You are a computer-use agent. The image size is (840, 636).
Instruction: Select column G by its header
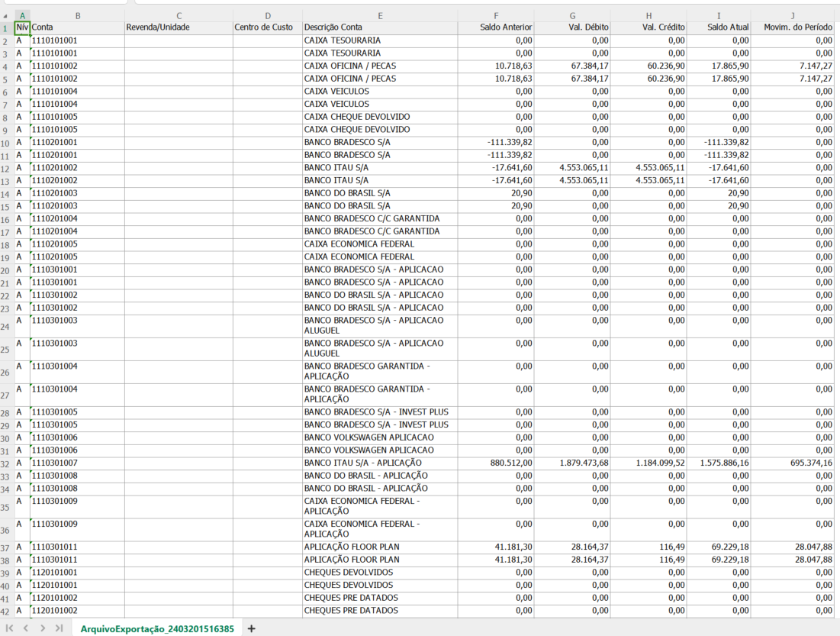coord(572,16)
